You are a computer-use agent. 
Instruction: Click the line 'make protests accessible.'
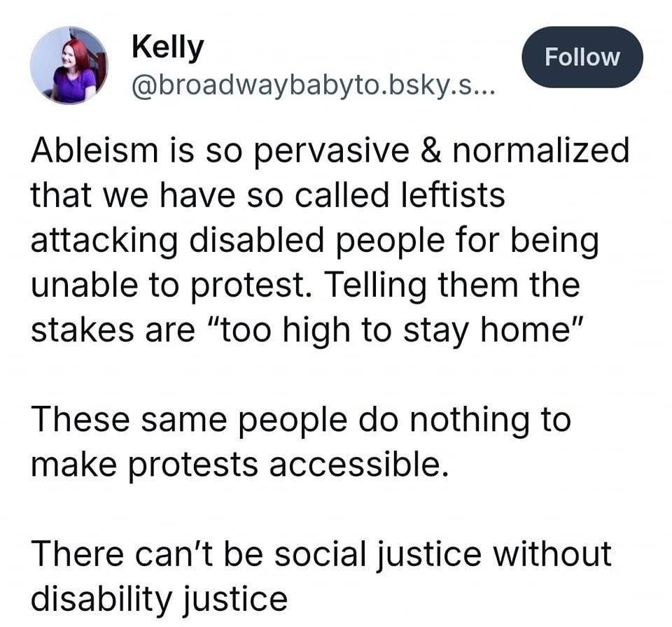coord(239,465)
